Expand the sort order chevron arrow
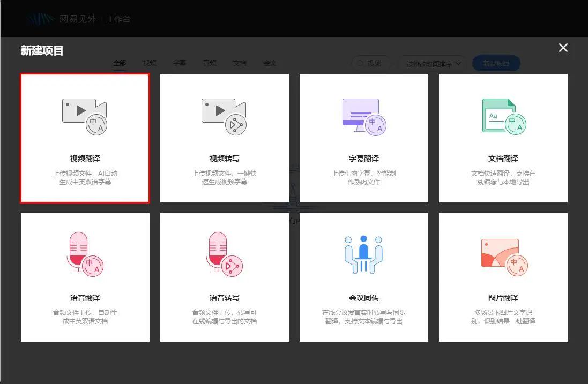This screenshot has height=384, width=588. (x=459, y=63)
